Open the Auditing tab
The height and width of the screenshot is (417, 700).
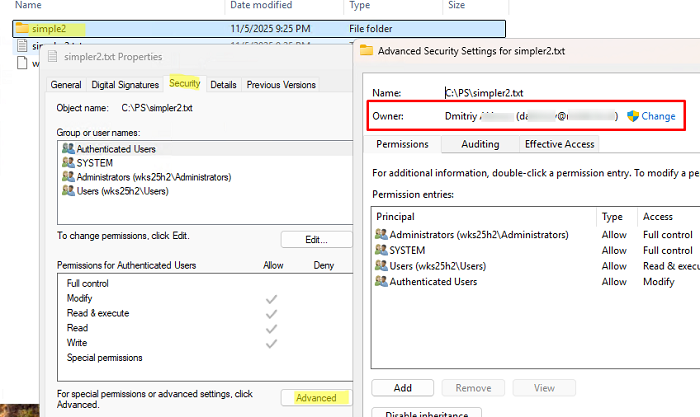(x=480, y=144)
